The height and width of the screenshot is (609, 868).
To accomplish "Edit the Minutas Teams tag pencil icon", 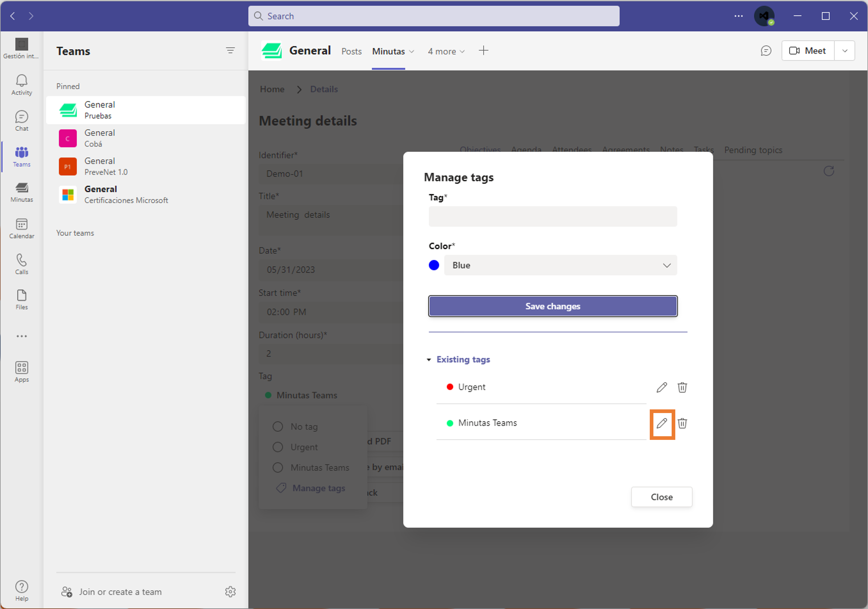I will point(662,423).
